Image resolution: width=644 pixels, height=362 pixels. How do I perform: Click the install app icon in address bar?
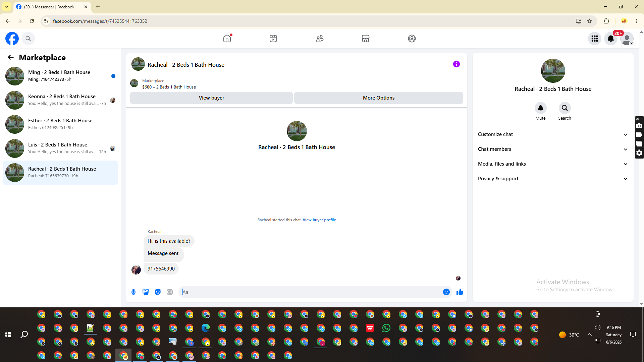pyautogui.click(x=579, y=21)
